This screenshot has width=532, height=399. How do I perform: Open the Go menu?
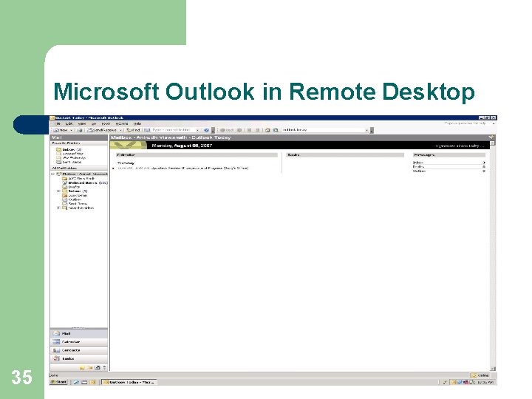(x=94, y=124)
